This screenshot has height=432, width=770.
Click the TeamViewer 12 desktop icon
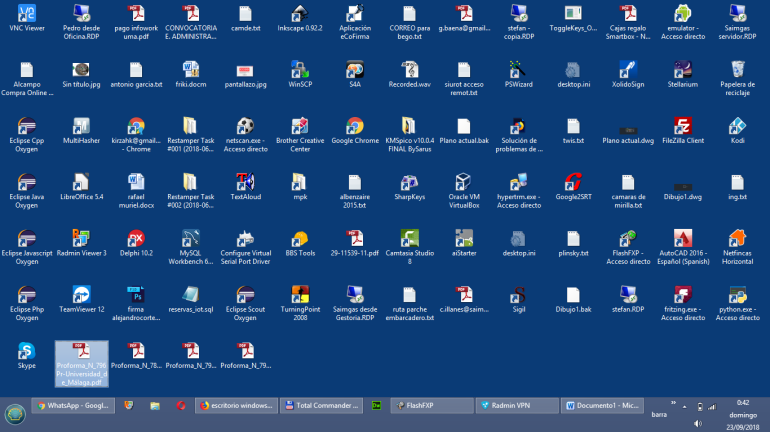click(82, 294)
